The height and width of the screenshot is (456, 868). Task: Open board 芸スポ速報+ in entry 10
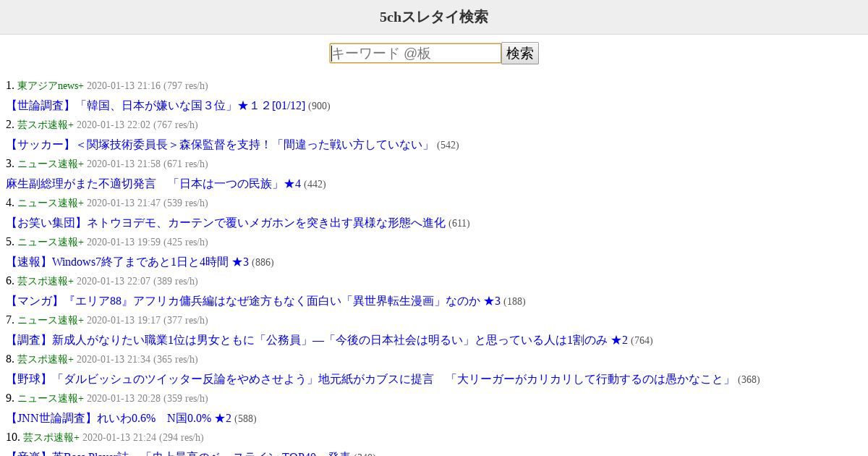point(51,437)
